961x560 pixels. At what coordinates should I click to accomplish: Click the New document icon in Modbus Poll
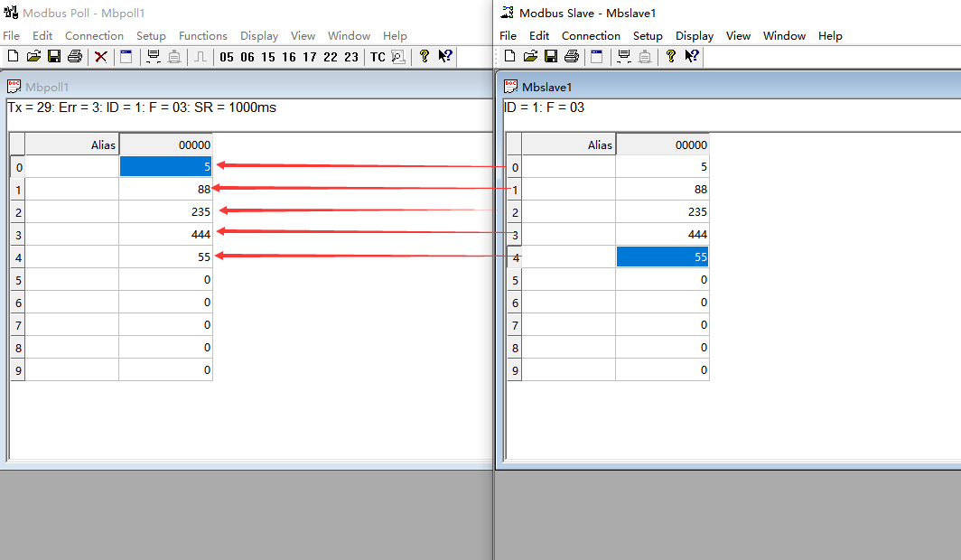(14, 57)
